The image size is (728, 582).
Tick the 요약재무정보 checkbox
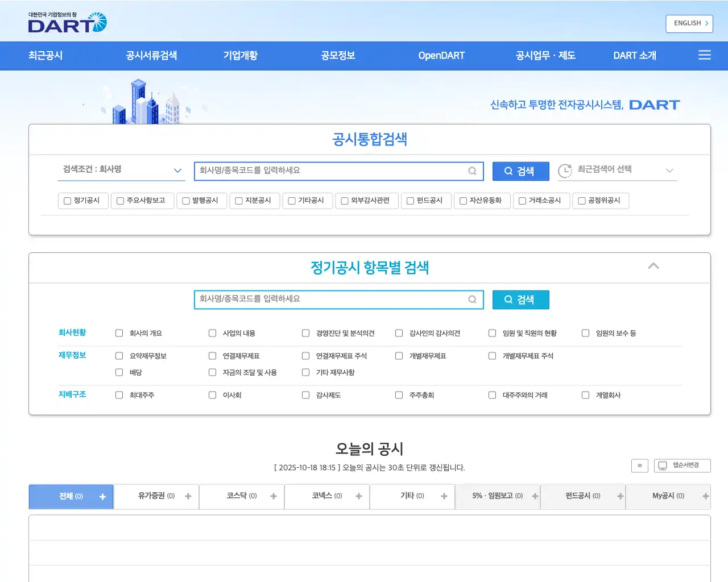click(119, 356)
